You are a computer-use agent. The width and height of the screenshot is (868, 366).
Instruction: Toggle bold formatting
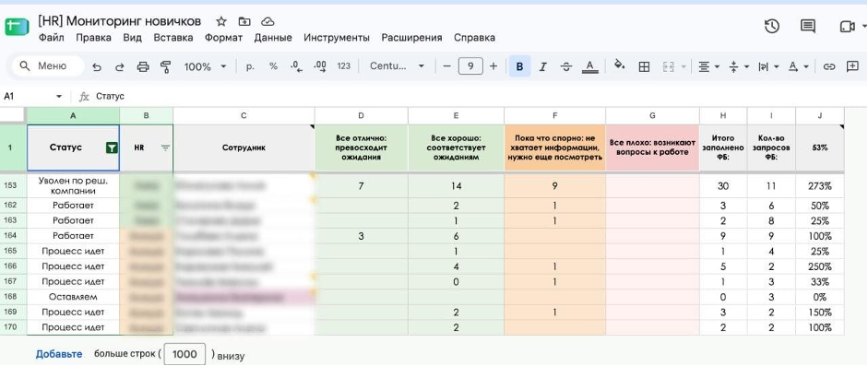(519, 66)
